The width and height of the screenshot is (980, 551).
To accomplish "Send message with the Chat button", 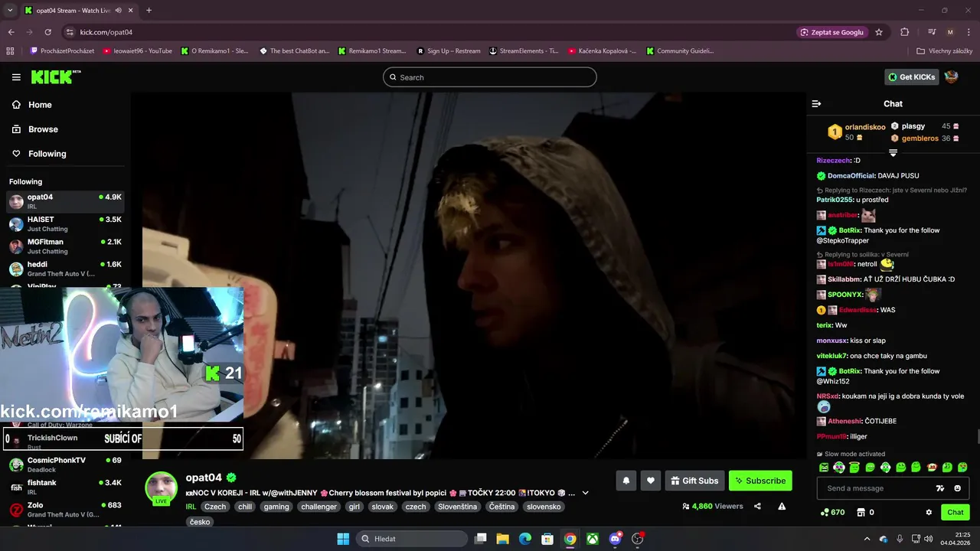I will tap(955, 512).
